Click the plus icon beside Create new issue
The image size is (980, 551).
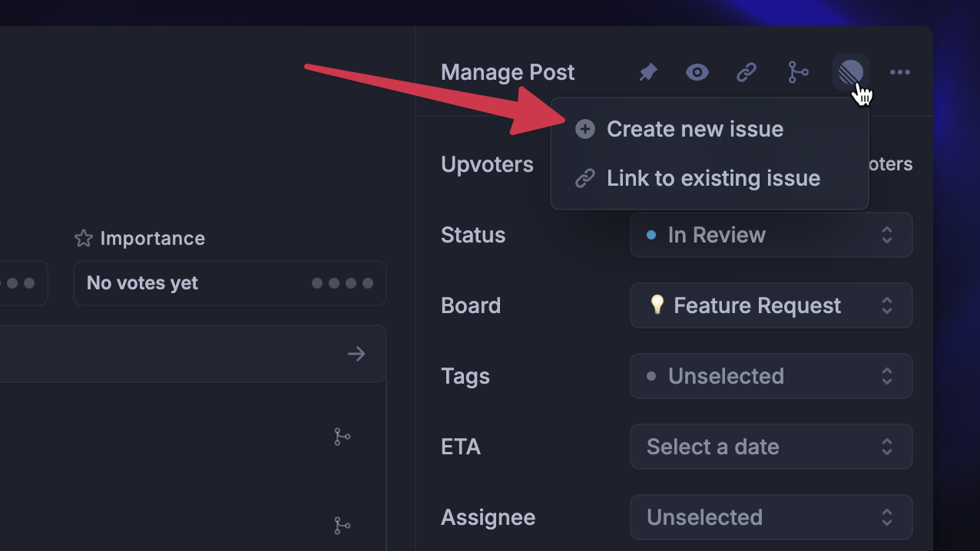pos(584,129)
